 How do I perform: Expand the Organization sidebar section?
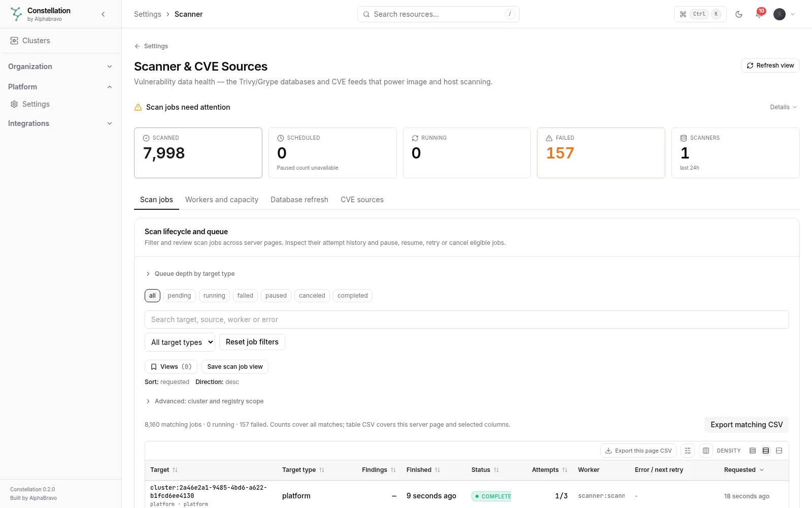click(60, 67)
